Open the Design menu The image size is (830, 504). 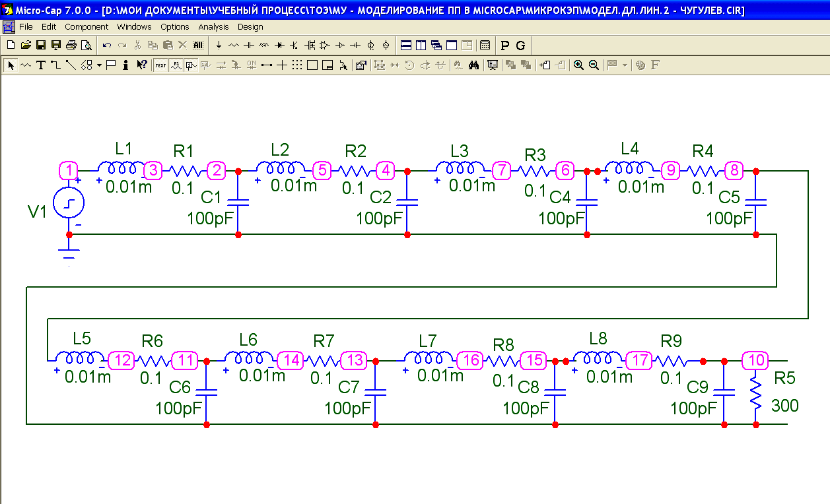coord(250,27)
